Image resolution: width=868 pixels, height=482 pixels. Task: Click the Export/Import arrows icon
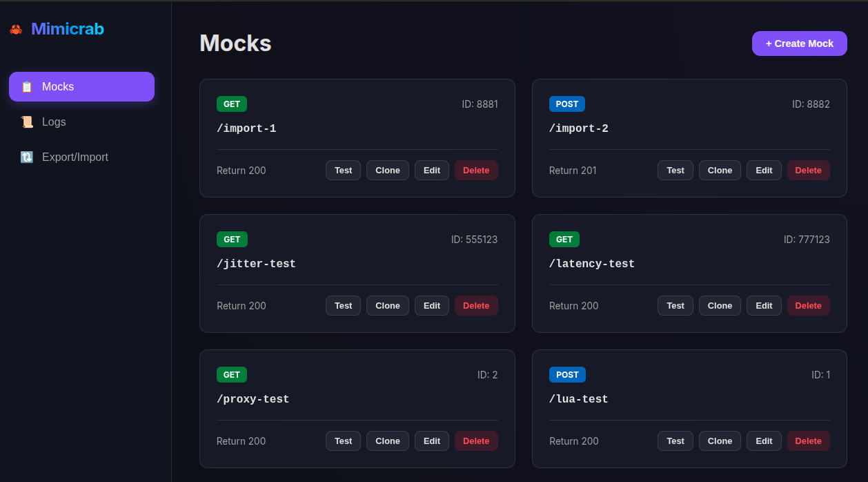(x=27, y=157)
